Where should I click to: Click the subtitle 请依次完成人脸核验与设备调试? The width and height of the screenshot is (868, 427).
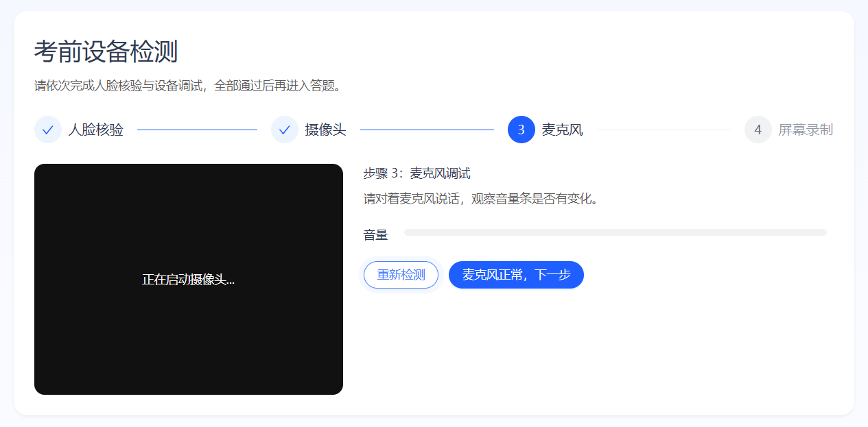point(188,86)
